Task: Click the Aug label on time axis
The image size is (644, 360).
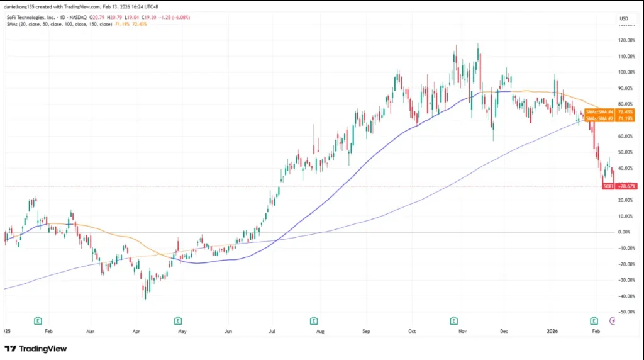Action: click(320, 331)
